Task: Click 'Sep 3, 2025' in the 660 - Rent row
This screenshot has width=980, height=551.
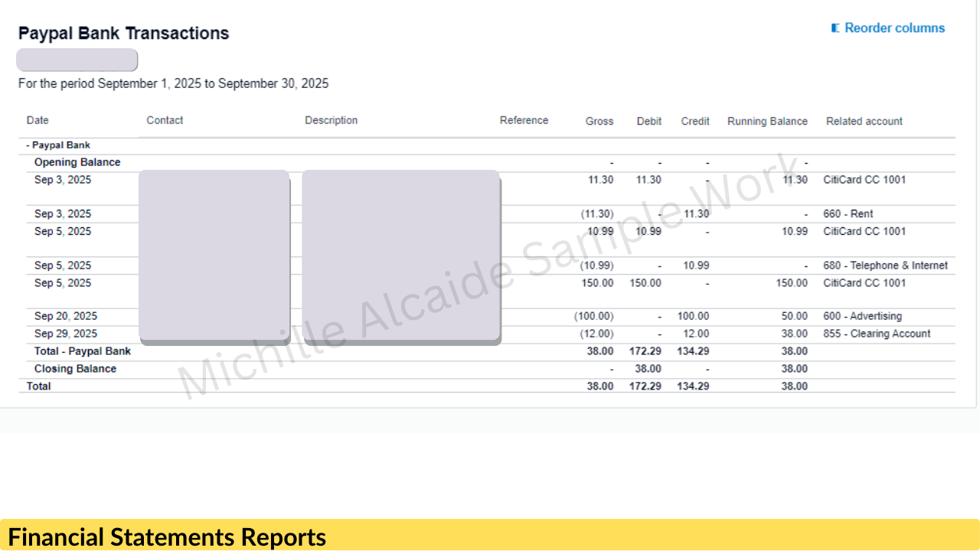Action: pyautogui.click(x=63, y=214)
